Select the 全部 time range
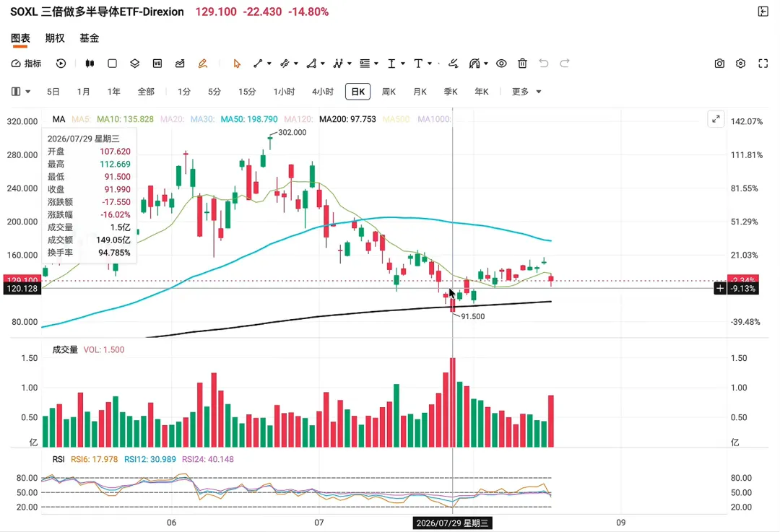Image resolution: width=780 pixels, height=532 pixels. pos(146,92)
